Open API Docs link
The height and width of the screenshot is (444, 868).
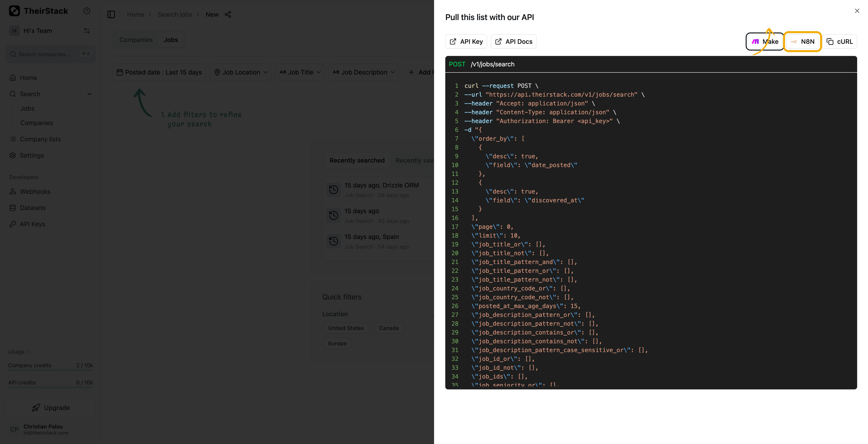pos(513,41)
